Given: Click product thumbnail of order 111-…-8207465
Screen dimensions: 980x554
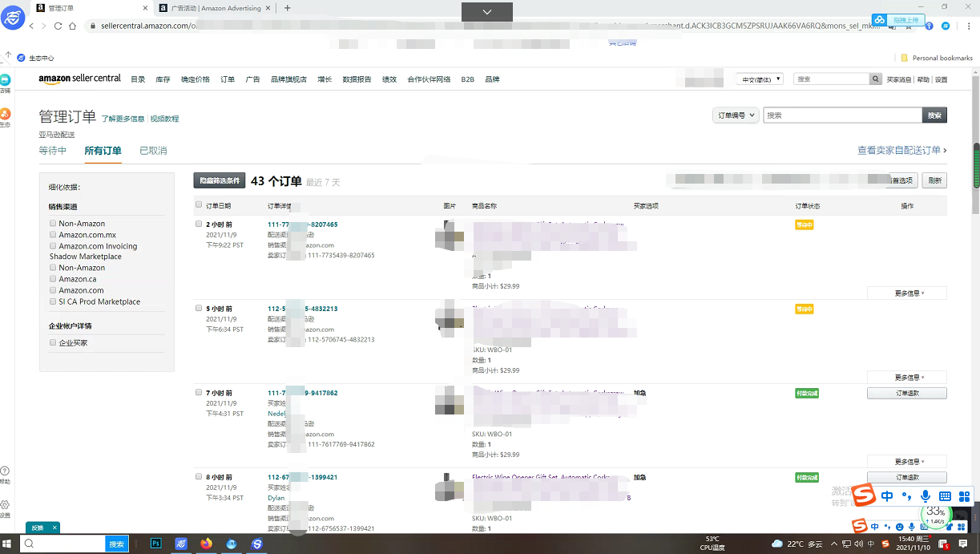Looking at the screenshot, I should pyautogui.click(x=449, y=236).
